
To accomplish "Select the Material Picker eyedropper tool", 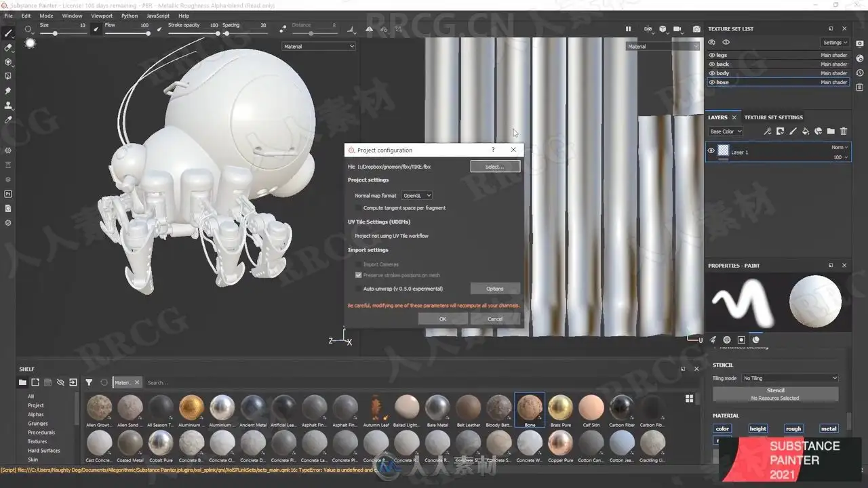I will (x=8, y=120).
